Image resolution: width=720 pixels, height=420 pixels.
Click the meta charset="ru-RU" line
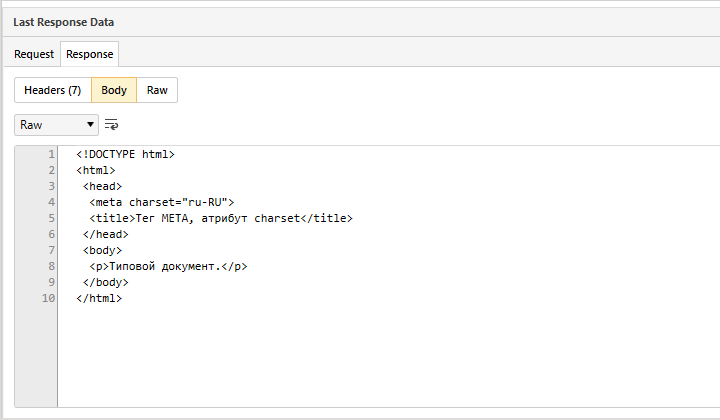click(161, 202)
